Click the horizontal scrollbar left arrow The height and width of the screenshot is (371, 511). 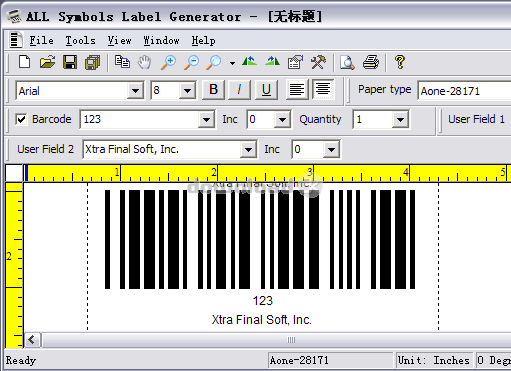tap(32, 340)
